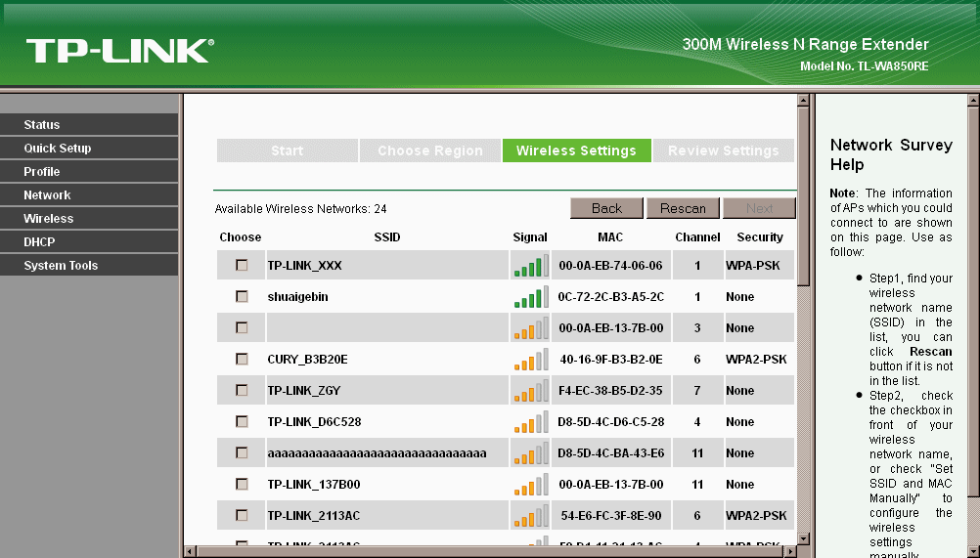Click the Model No. TL-WA850RE text

[x=865, y=66]
